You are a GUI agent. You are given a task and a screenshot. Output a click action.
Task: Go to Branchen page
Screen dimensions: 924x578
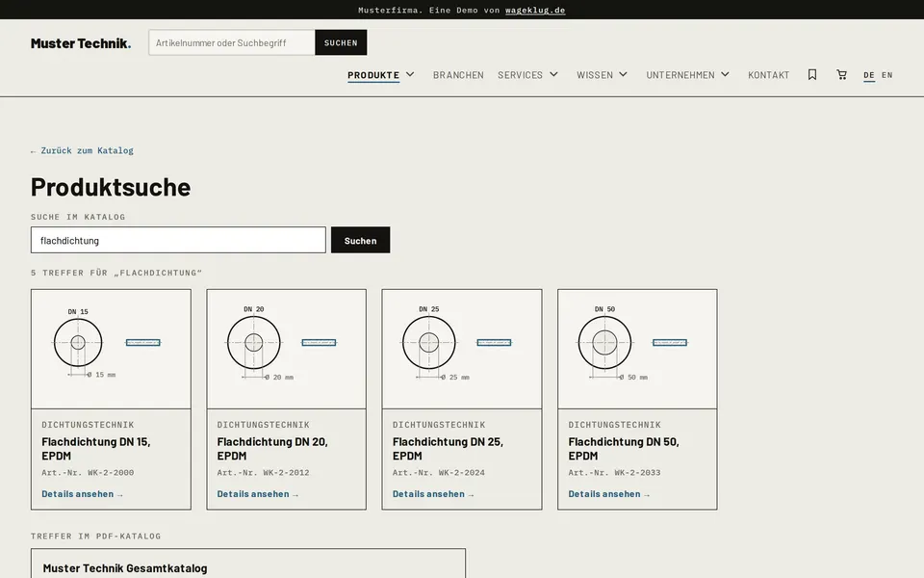458,75
